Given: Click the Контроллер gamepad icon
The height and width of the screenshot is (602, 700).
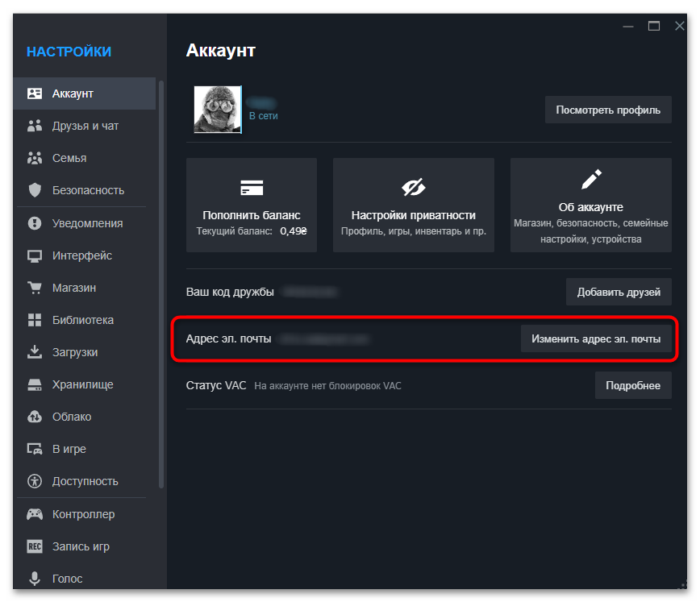Looking at the screenshot, I should pyautogui.click(x=35, y=514).
